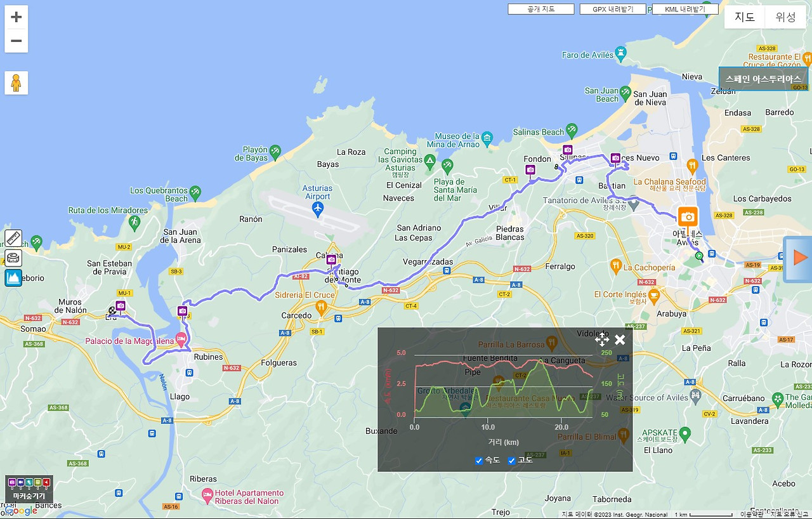
Task: Click the Hotel Apartamento Riberas del Nalon pin
Action: coord(207,494)
